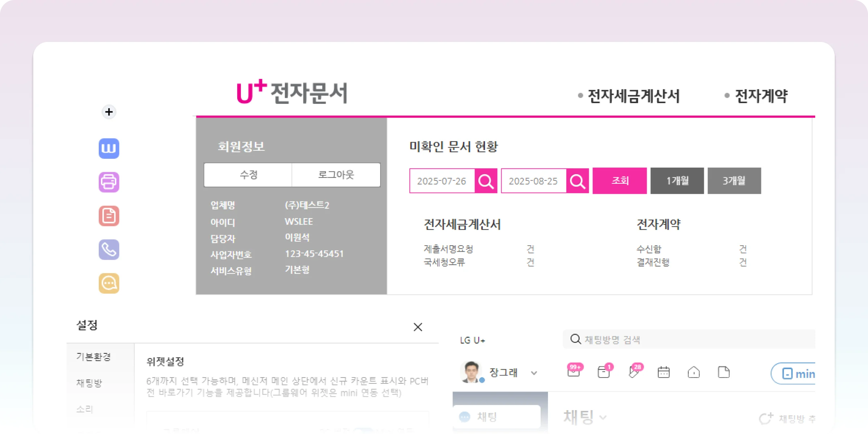Screen dimensions: 868x434
Task: Select 채팅방 settings tab
Action: tap(89, 383)
